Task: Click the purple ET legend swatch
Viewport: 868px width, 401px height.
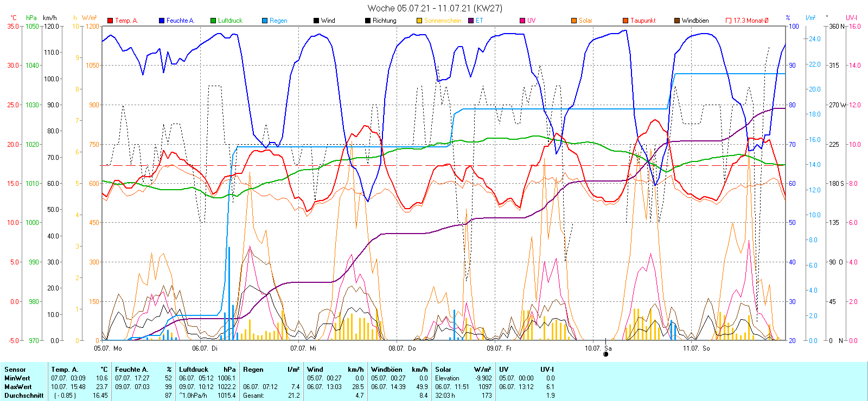Action: [471, 21]
